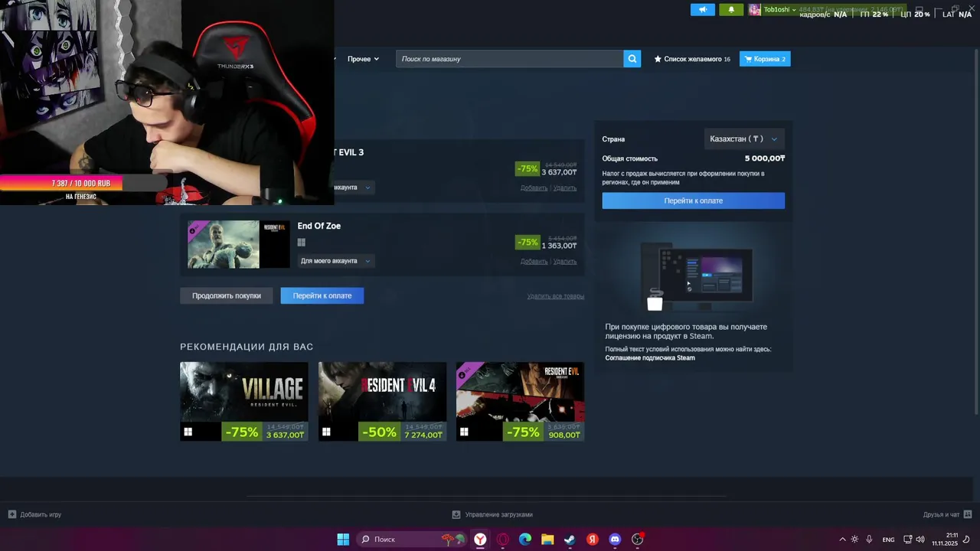Focus the Поиск по магазину search field
The width and height of the screenshot is (980, 551).
click(510, 59)
